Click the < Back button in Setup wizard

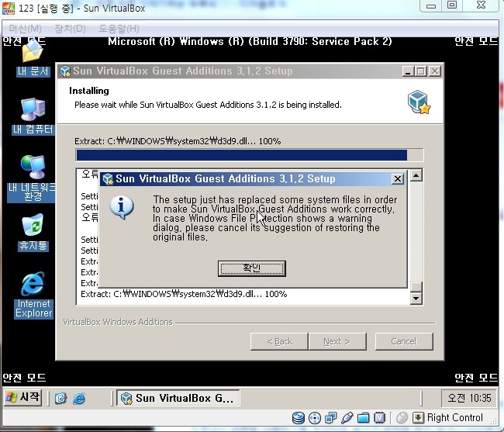tap(279, 341)
